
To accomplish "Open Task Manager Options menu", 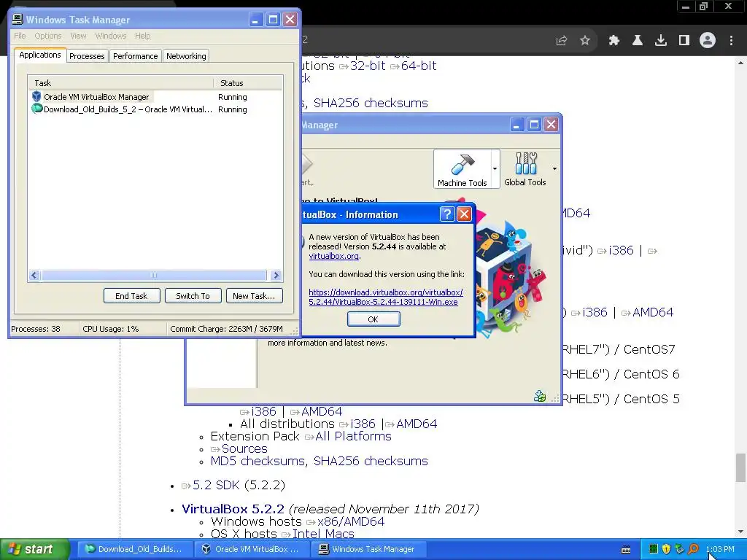I will [x=47, y=36].
